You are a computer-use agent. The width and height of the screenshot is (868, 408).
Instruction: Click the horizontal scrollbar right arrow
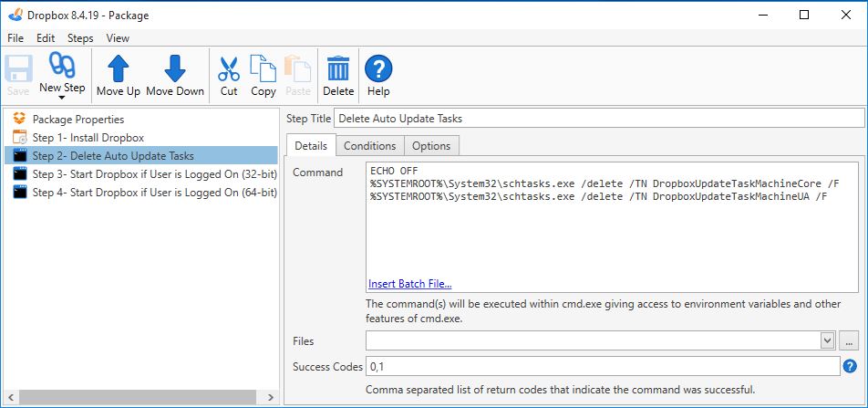tap(270, 397)
